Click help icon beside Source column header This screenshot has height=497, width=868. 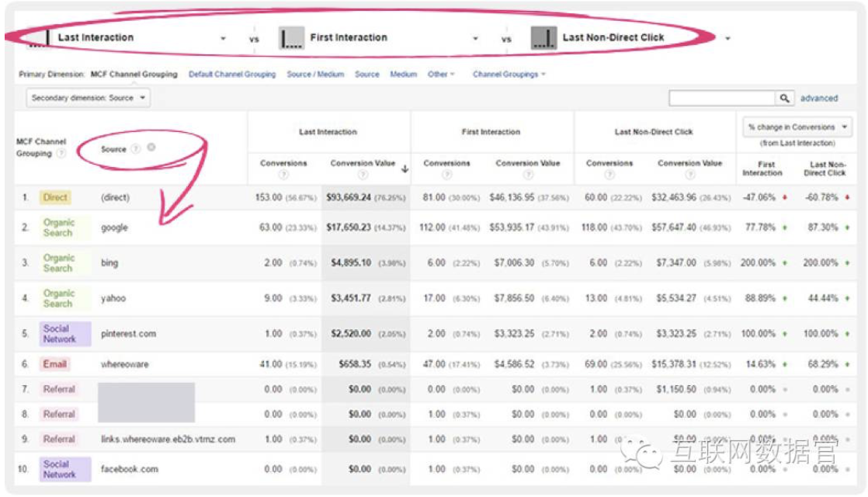tap(136, 149)
